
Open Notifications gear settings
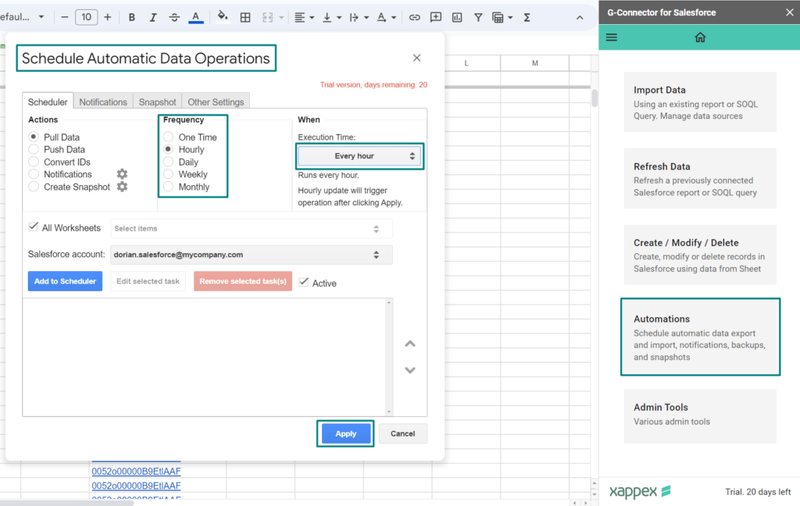click(x=122, y=174)
